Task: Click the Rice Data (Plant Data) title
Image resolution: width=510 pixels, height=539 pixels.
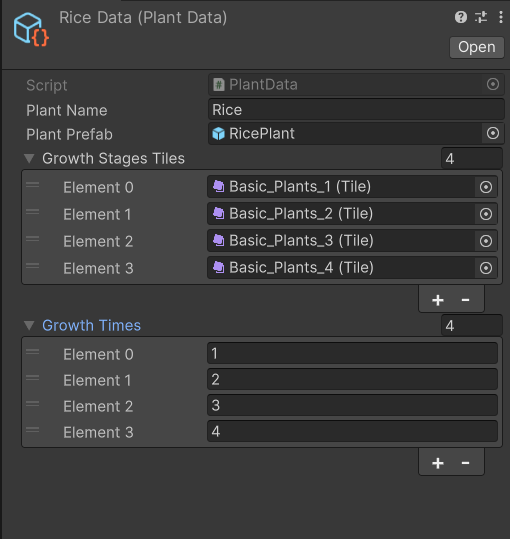Action: coord(143,18)
